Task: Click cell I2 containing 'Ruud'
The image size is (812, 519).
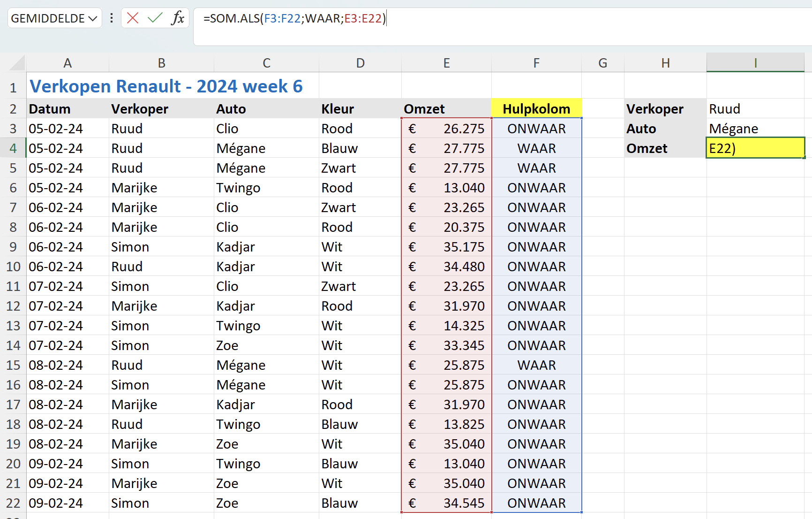Action: 755,109
